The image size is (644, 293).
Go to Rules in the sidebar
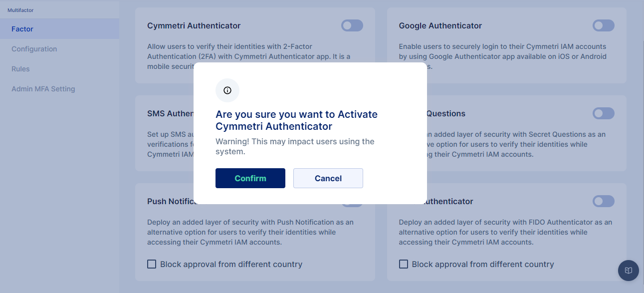point(20,69)
